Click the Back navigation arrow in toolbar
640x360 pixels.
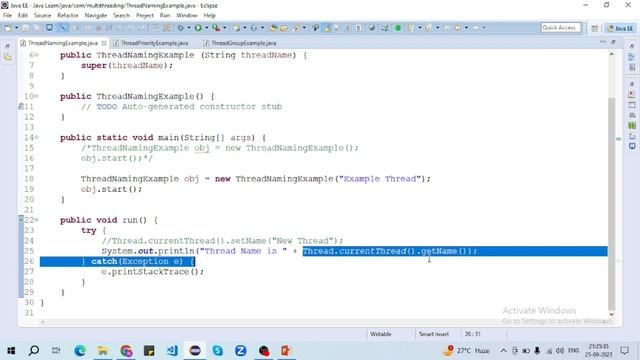458,28
